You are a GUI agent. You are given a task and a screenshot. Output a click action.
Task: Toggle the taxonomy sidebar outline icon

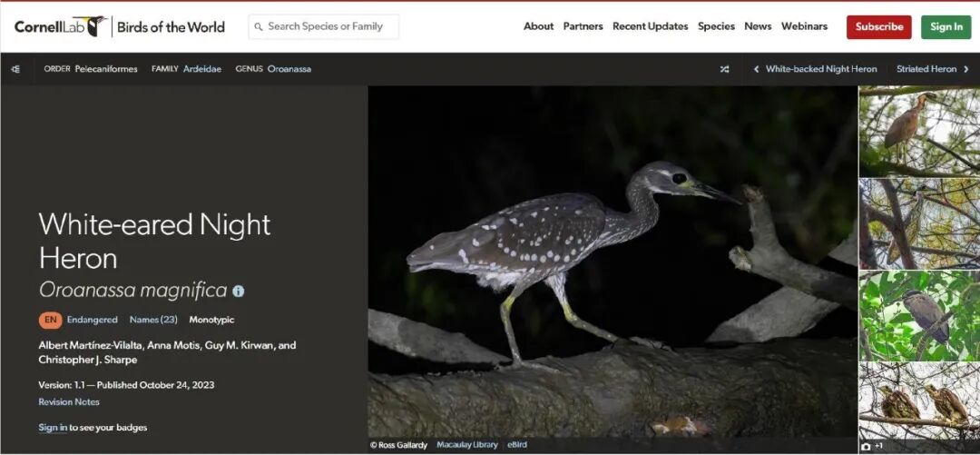tap(15, 69)
